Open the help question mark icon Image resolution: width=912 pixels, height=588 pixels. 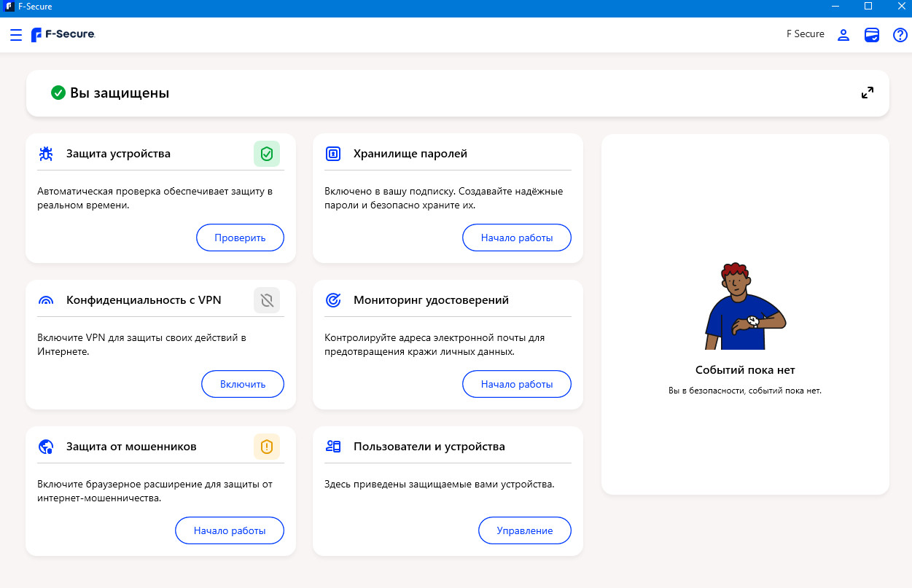tap(900, 34)
